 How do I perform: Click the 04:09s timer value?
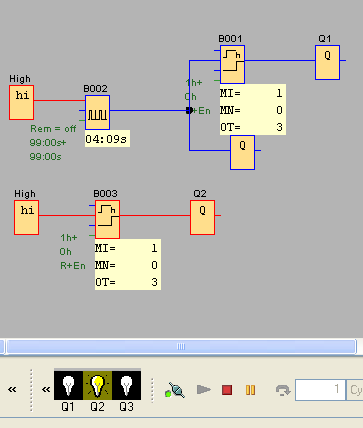point(107,139)
